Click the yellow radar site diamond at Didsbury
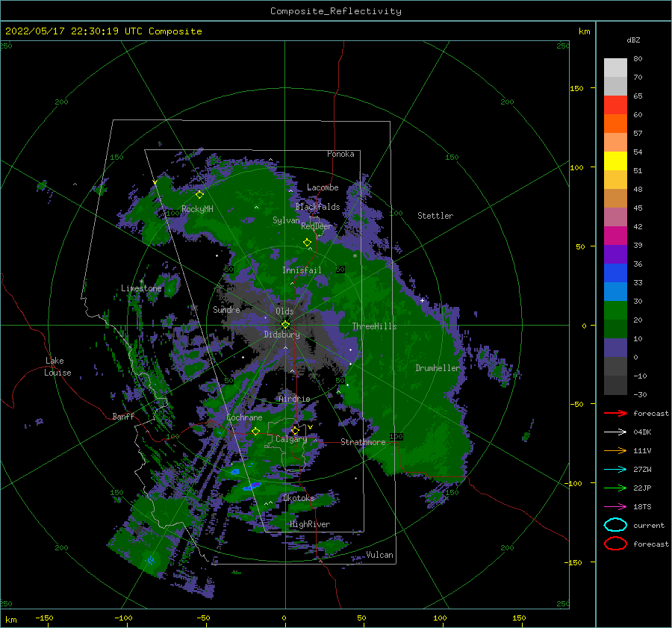 (x=285, y=325)
